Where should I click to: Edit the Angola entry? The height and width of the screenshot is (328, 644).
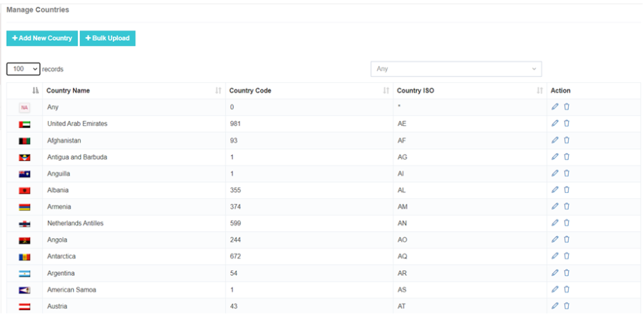pos(555,240)
